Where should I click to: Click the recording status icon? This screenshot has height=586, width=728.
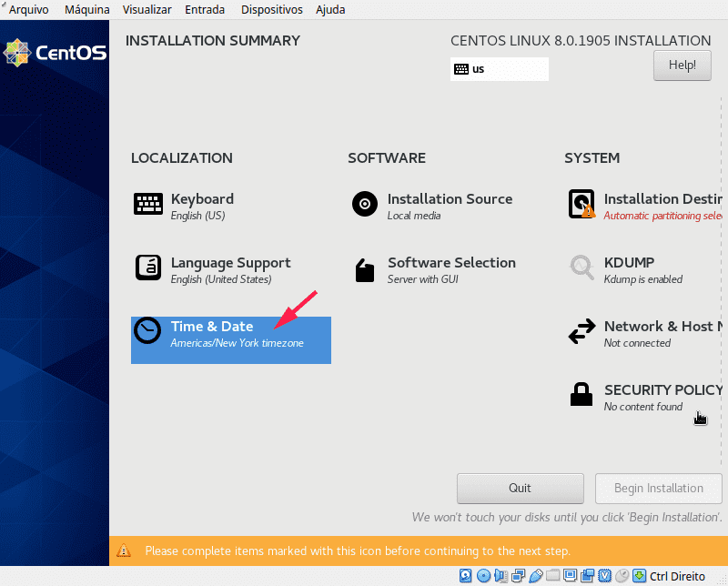pos(587,576)
